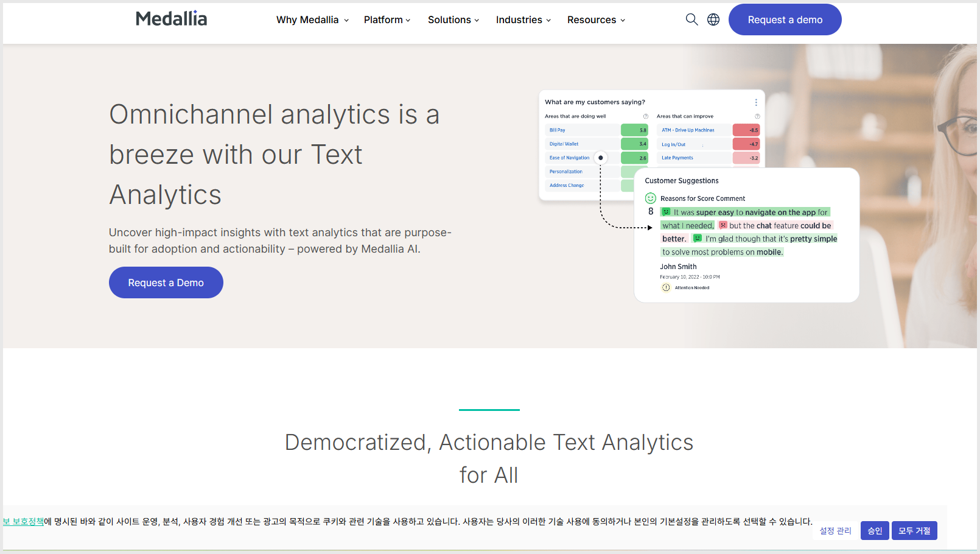
Task: Click the Attention Needed warning icon
Action: (x=666, y=287)
